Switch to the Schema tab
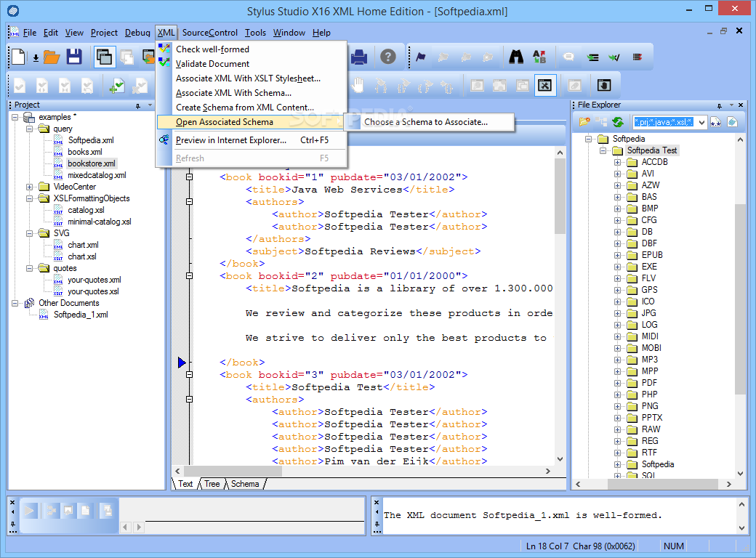Screen dimensions: 756x558 (x=245, y=484)
